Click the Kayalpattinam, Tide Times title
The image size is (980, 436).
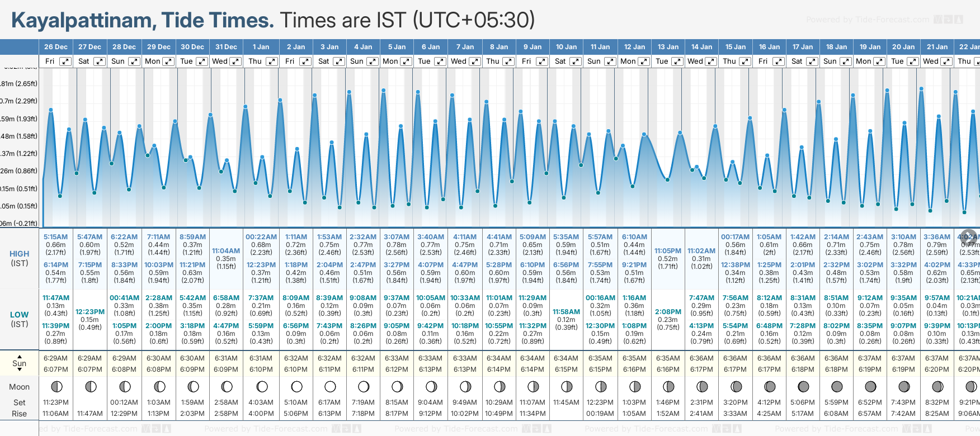pos(143,21)
